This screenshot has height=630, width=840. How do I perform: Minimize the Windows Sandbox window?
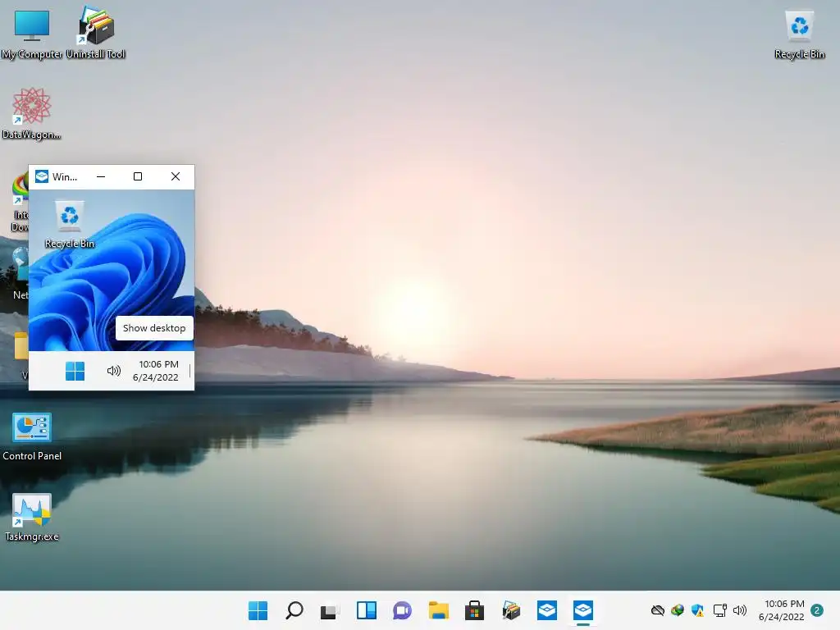pyautogui.click(x=101, y=177)
